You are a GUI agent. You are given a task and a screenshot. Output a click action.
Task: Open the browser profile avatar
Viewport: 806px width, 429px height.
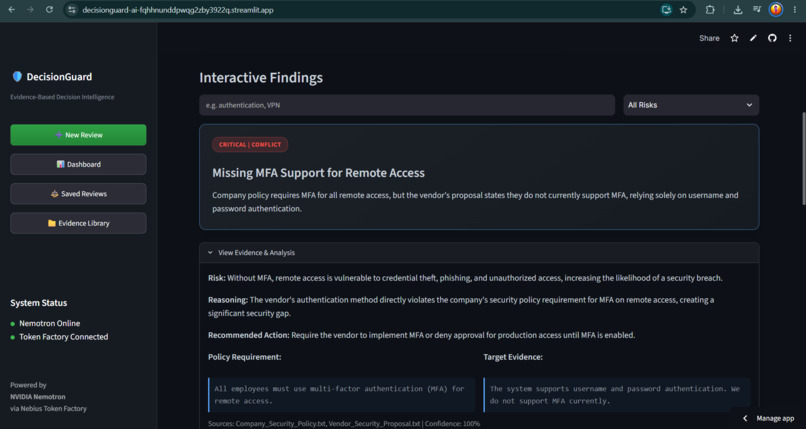point(776,10)
